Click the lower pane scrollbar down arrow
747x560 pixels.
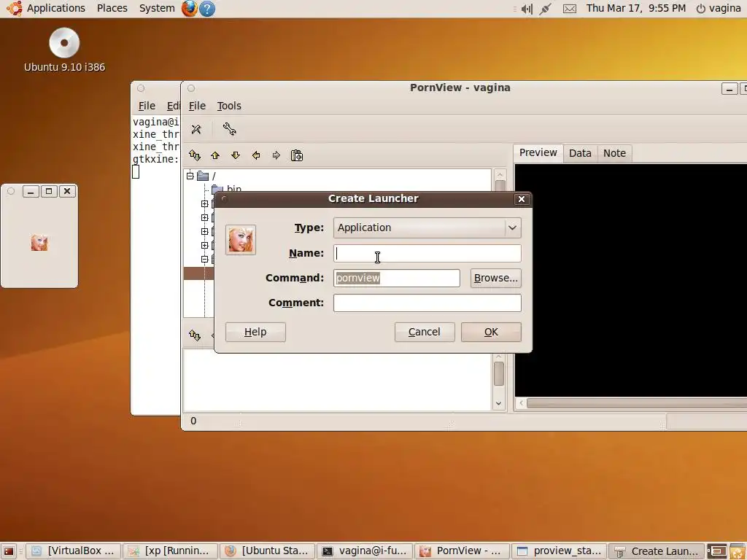pos(499,404)
